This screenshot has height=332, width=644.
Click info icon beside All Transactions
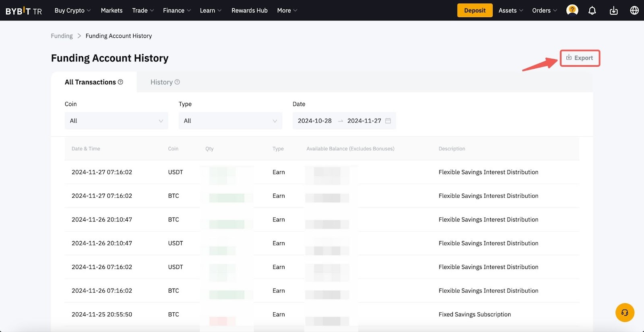[120, 82]
